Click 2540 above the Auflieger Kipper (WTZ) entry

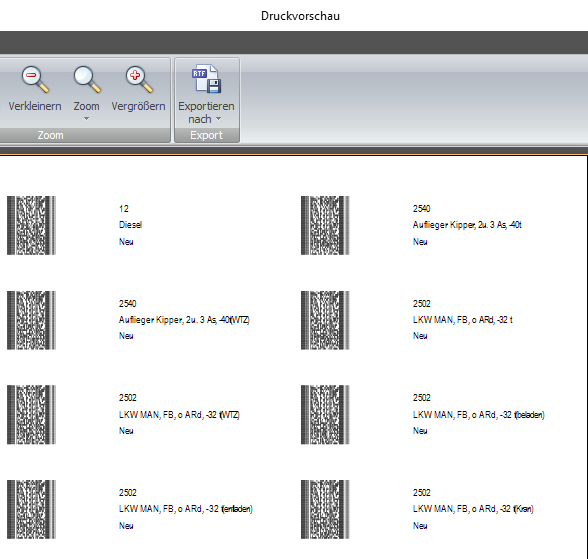point(128,303)
